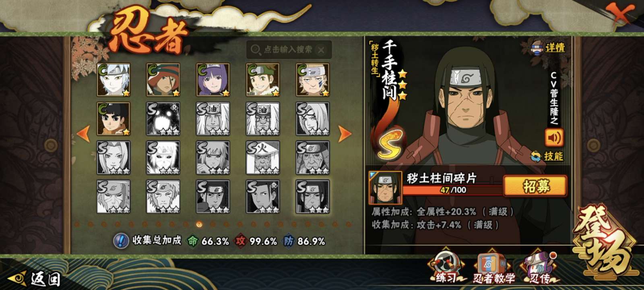Viewport: 644px width, 290px height.
Task: Click the 收集总加成 info icon
Action: (x=121, y=241)
